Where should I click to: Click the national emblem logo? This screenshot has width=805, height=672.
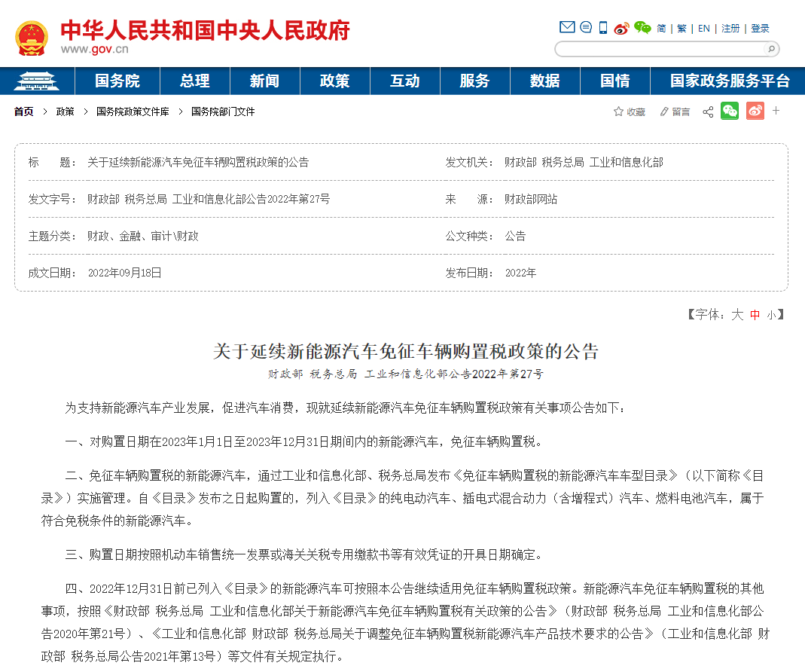tap(32, 38)
